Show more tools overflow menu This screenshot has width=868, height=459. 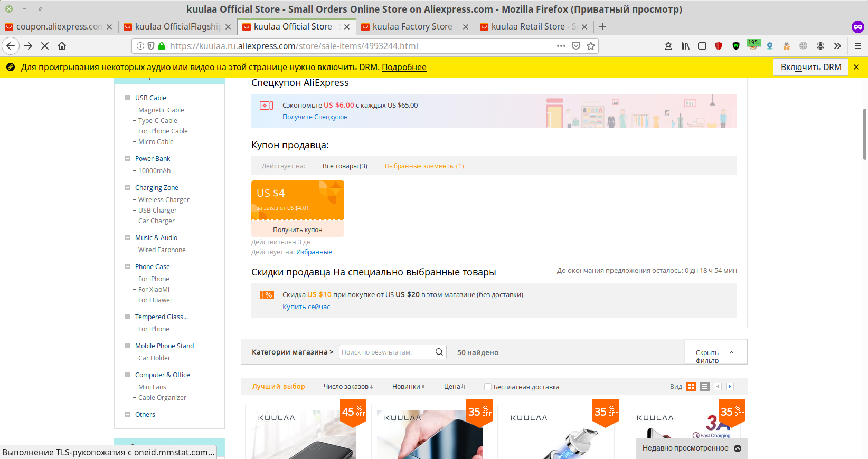click(837, 46)
